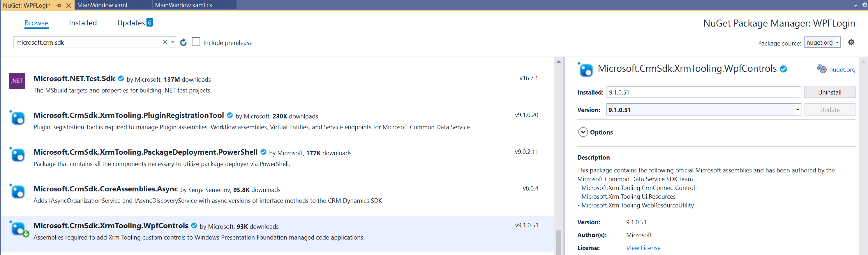Click the nuget.org globe icon
The width and height of the screenshot is (868, 255).
(x=821, y=69)
